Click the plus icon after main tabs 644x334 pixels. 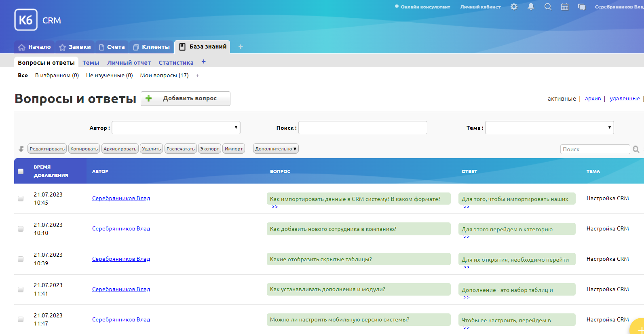pyautogui.click(x=241, y=47)
